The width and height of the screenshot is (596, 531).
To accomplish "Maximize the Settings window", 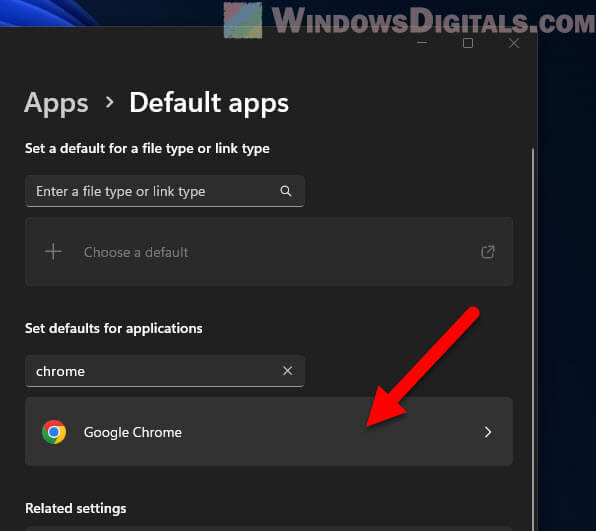I will 468,43.
